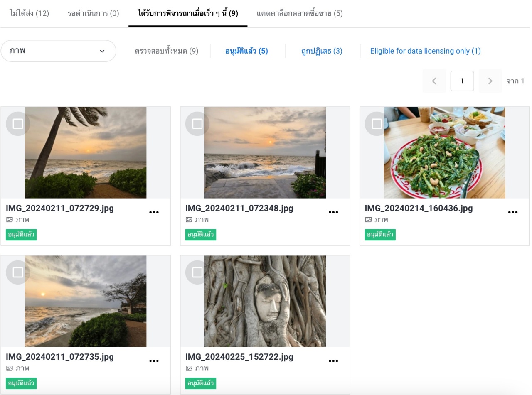Open the IMG_20240211_072735 beach sunset thumbnail
Viewport: 532px width, 395px height.
(86, 301)
